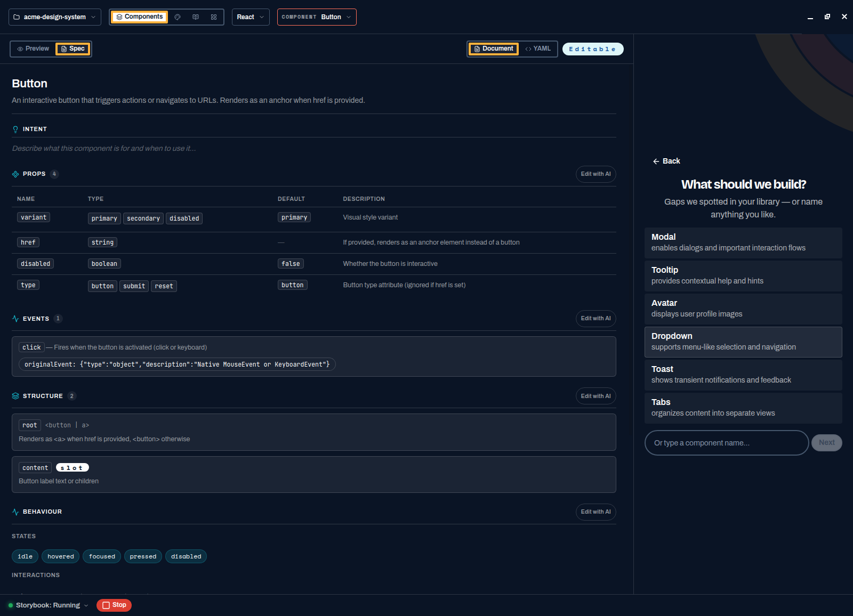Click the 'click' event name chip

31,347
